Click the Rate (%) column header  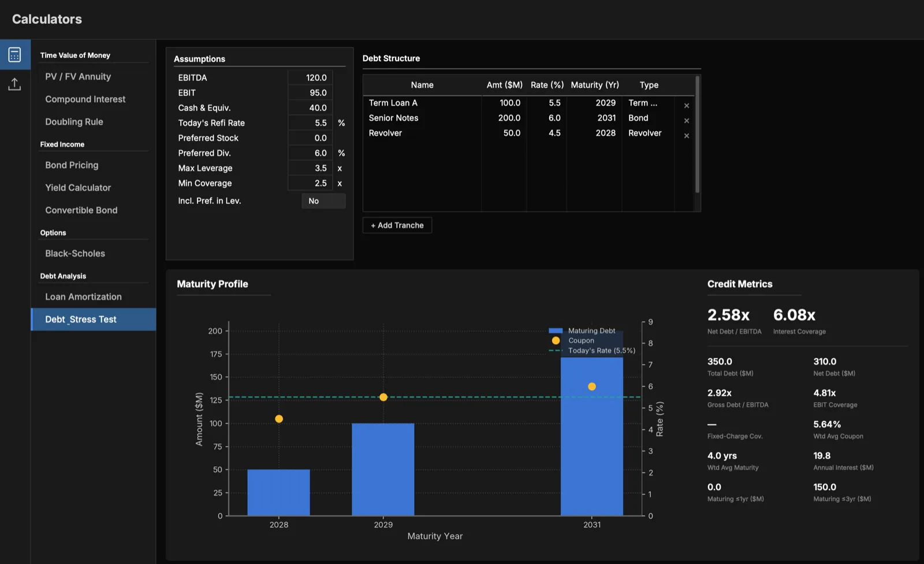(x=547, y=85)
